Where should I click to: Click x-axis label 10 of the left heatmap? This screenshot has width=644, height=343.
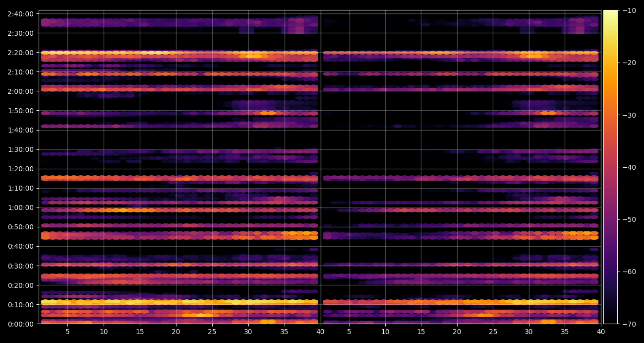click(x=104, y=332)
